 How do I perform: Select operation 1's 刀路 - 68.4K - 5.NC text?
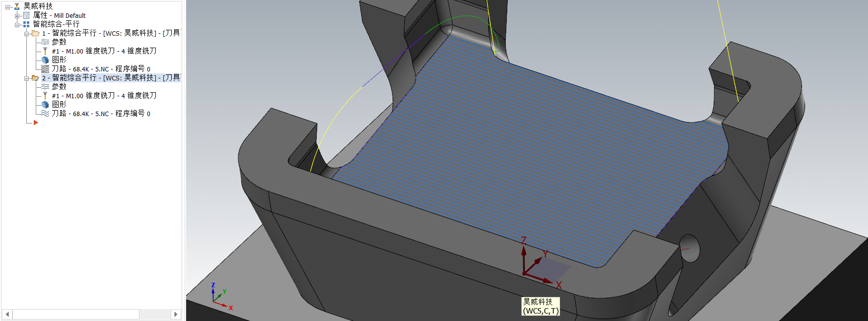101,69
